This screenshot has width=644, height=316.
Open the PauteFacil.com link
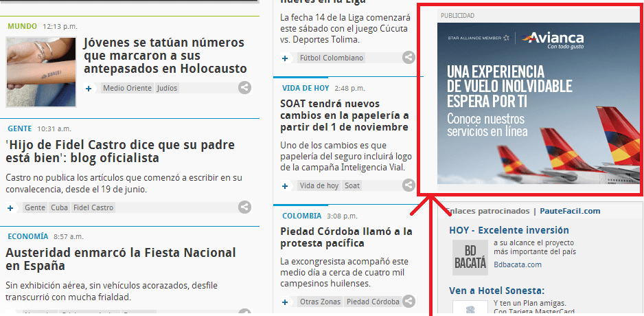pos(570,211)
